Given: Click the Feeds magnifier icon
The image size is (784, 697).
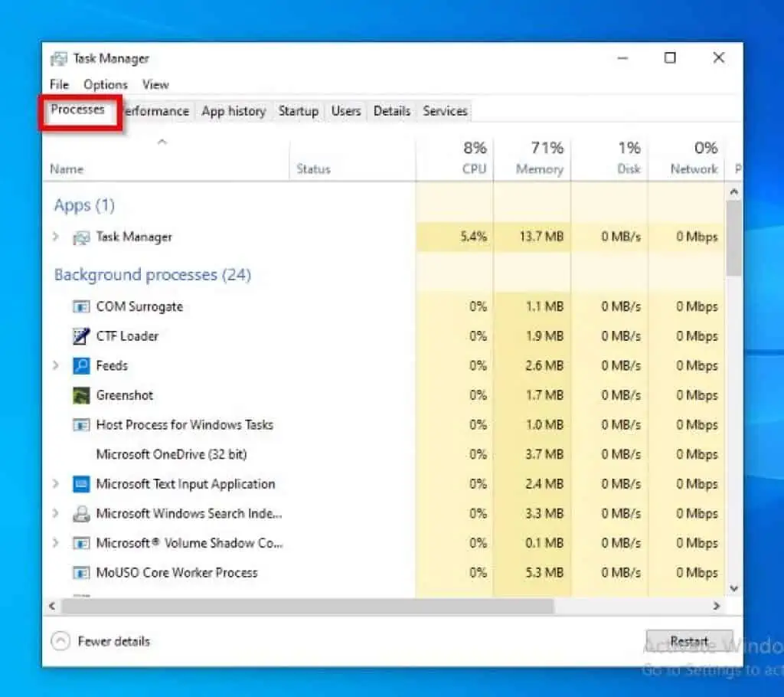Looking at the screenshot, I should pyautogui.click(x=81, y=366).
